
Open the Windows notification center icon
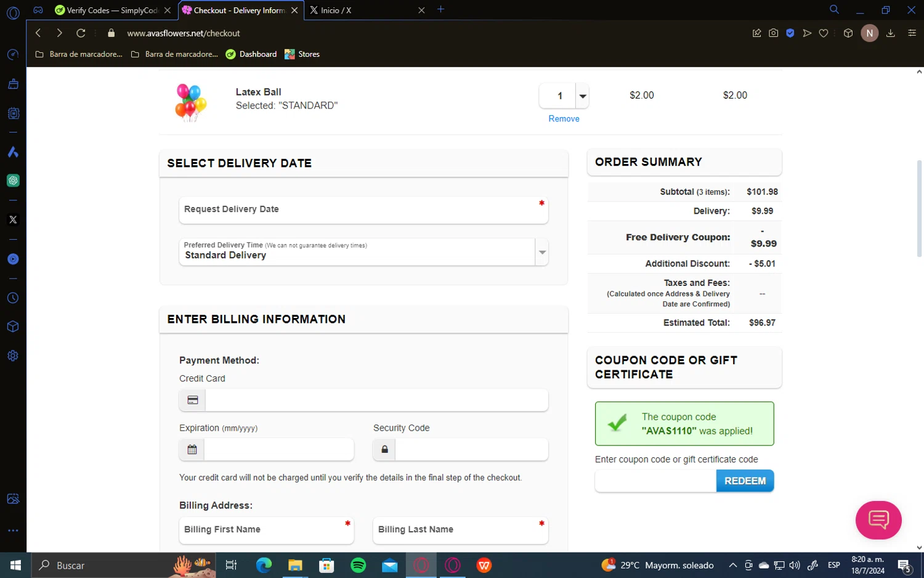point(904,565)
